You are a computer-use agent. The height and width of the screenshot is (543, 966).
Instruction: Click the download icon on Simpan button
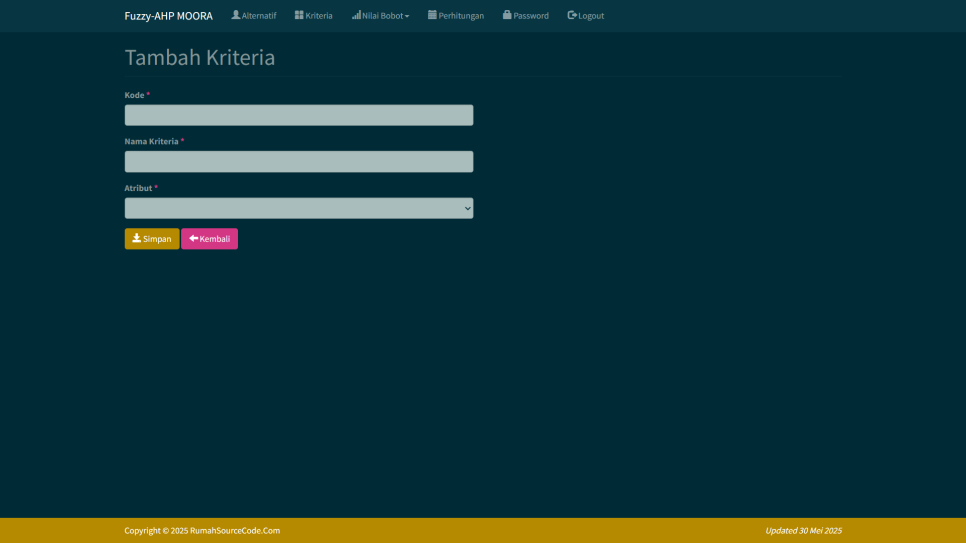coord(137,238)
